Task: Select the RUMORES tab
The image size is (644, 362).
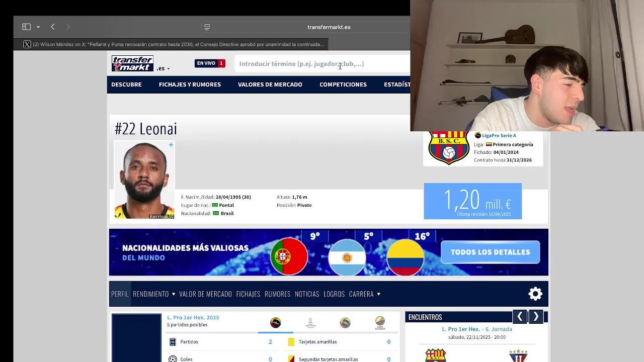Action: pyautogui.click(x=278, y=294)
